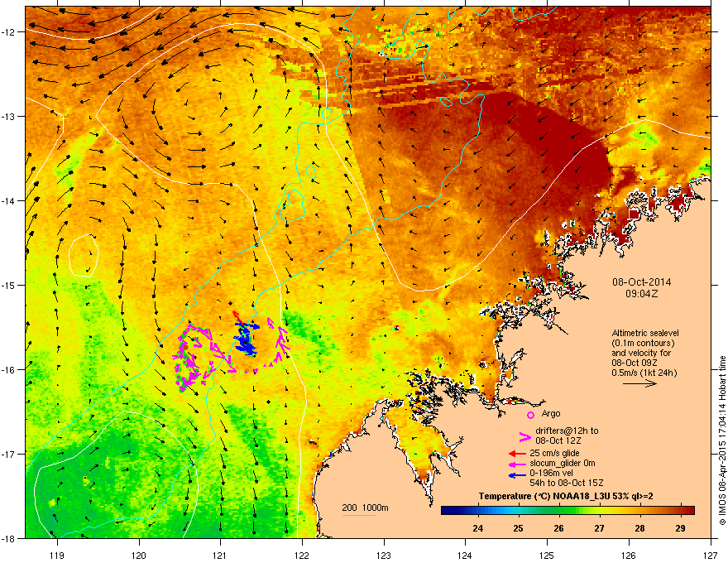Click the longitude axis label 124
This screenshot has width=728, height=563.
pyautogui.click(x=465, y=555)
